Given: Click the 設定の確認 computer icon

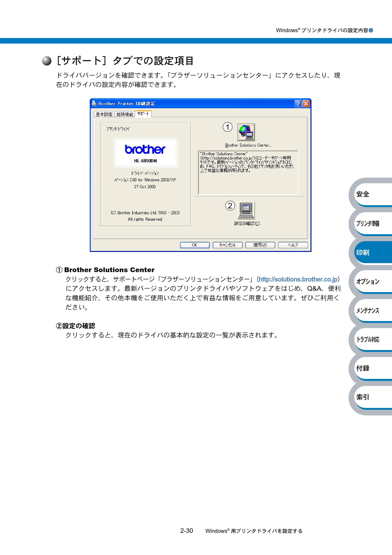Looking at the screenshot, I should pos(246,210).
